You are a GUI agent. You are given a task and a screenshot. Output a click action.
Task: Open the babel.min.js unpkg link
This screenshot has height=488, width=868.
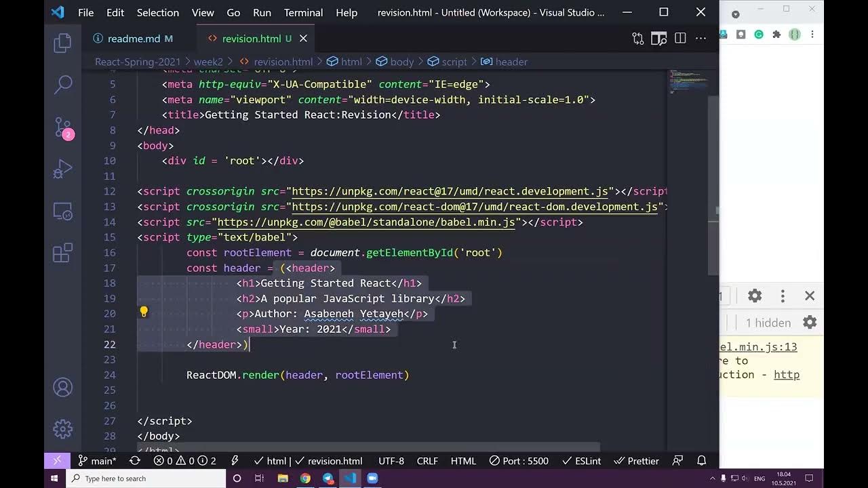(x=366, y=222)
